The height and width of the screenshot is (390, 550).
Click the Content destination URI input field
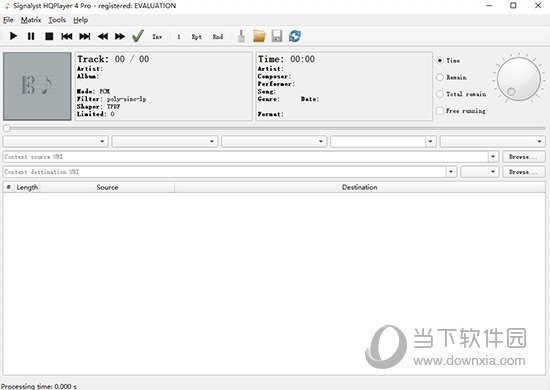click(x=224, y=172)
